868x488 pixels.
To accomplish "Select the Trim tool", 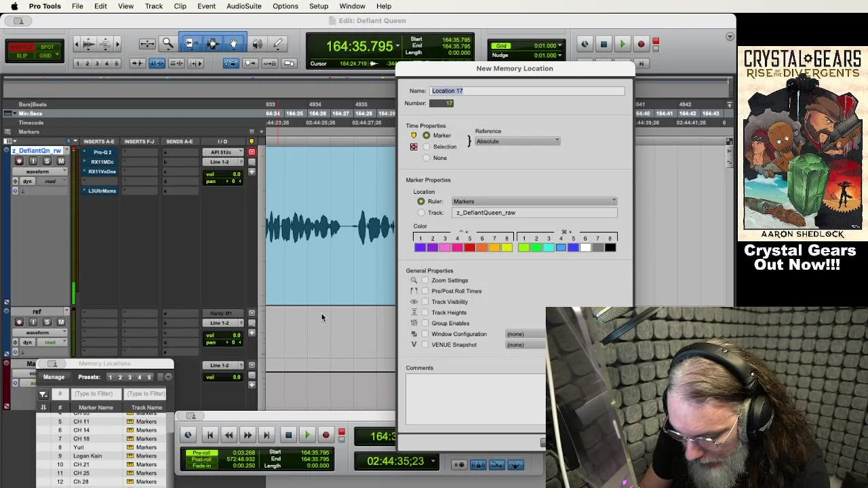I will (191, 44).
